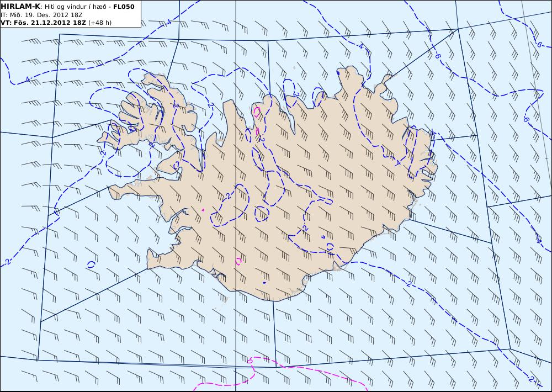Click the (+48 h) forecast offset text
Image resolution: width=552 pixels, height=392 pixels.
click(x=99, y=23)
